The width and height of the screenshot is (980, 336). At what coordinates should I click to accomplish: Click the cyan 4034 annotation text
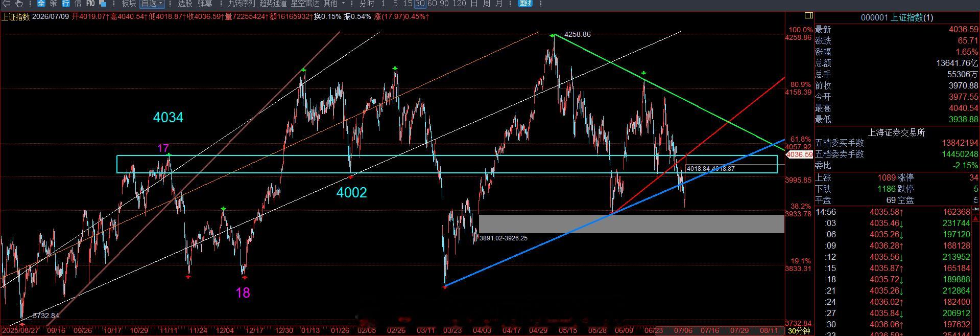tap(168, 118)
